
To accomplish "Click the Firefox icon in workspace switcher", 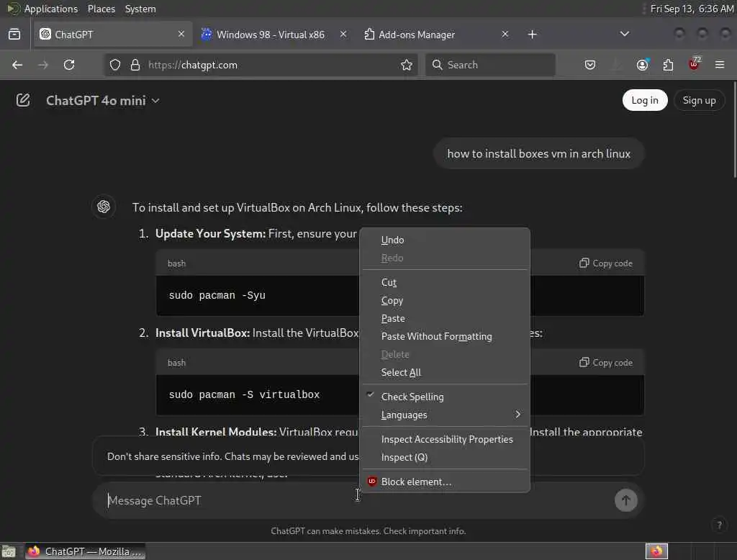I will tap(656, 551).
